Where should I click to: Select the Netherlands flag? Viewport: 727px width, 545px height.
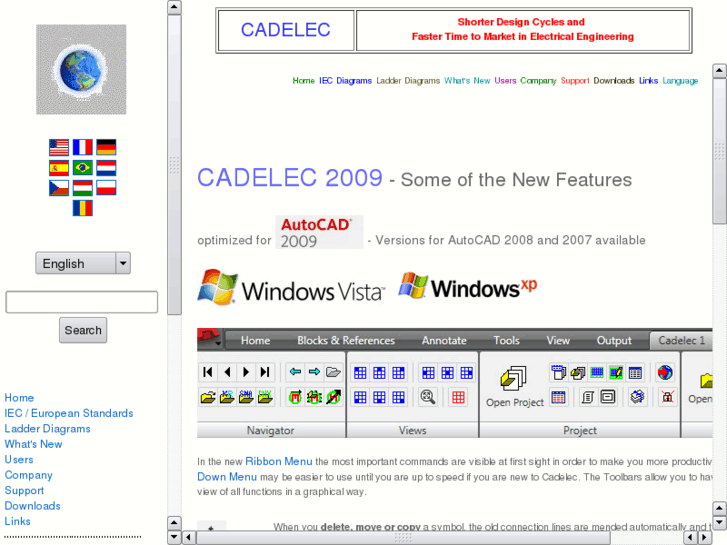point(106,167)
